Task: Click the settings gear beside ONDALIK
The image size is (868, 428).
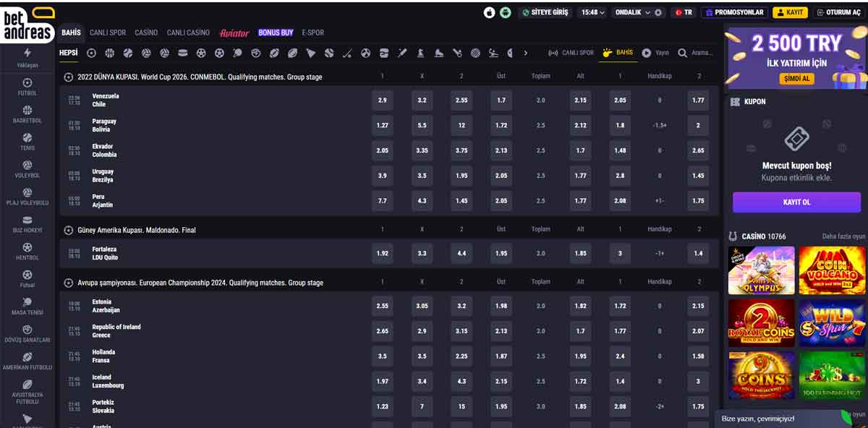Action: pos(658,12)
